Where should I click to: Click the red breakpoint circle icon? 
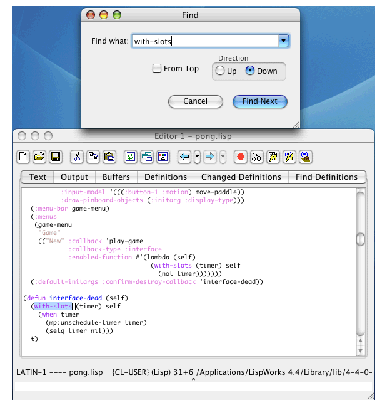[x=240, y=157]
